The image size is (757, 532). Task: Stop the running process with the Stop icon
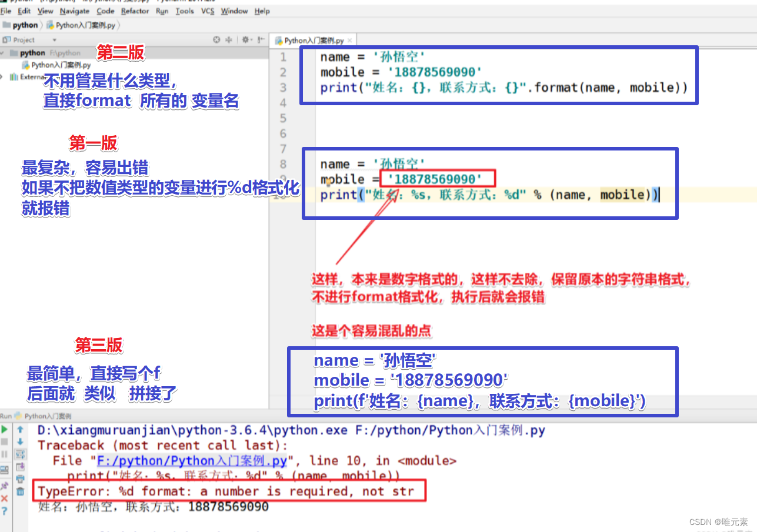tap(5, 441)
